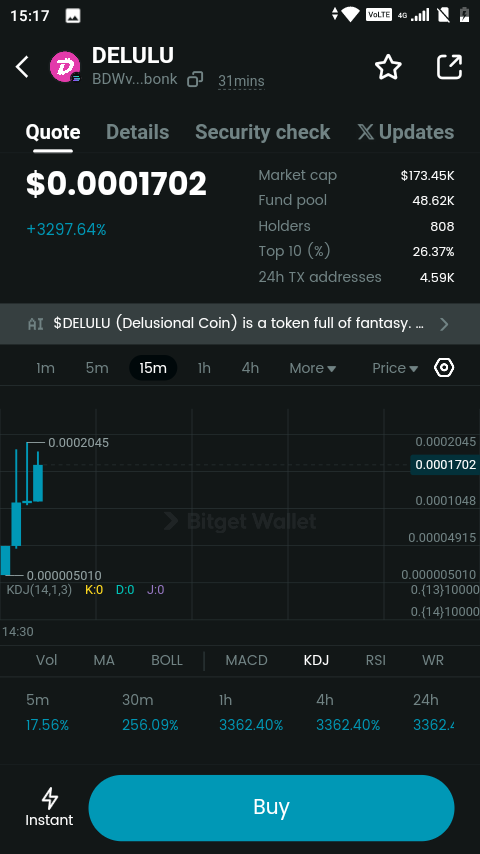Expand the More intervals dropdown
This screenshot has width=480, height=854.
(312, 368)
